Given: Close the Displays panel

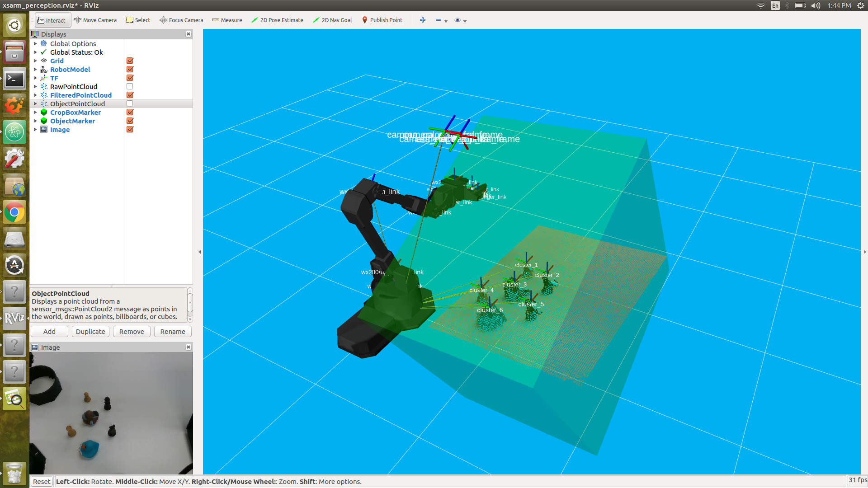Looking at the screenshot, I should [x=189, y=34].
